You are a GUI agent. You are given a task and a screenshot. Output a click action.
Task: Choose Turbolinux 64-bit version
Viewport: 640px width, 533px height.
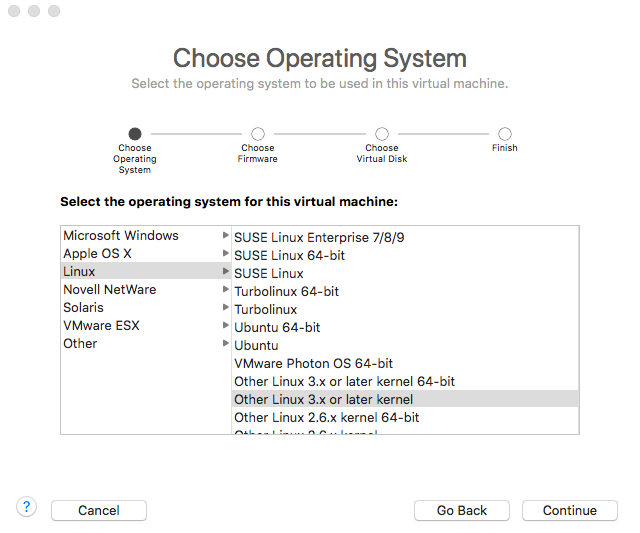286,291
